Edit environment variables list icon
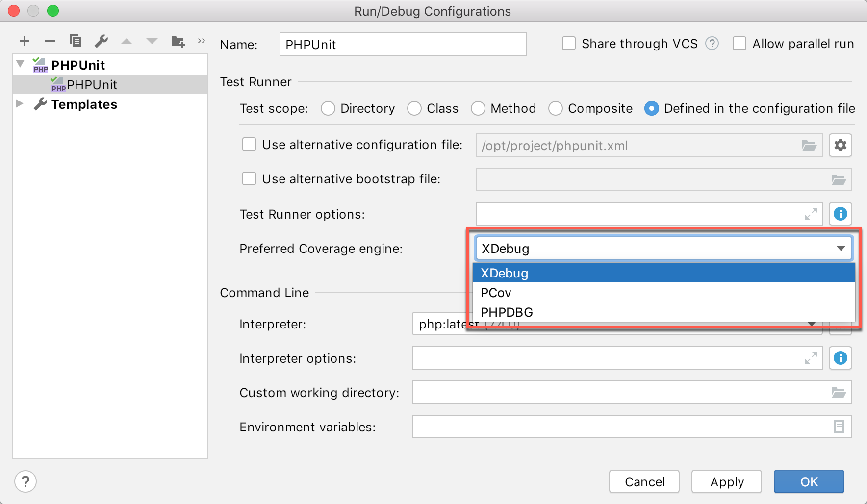The width and height of the screenshot is (867, 504). 839,427
